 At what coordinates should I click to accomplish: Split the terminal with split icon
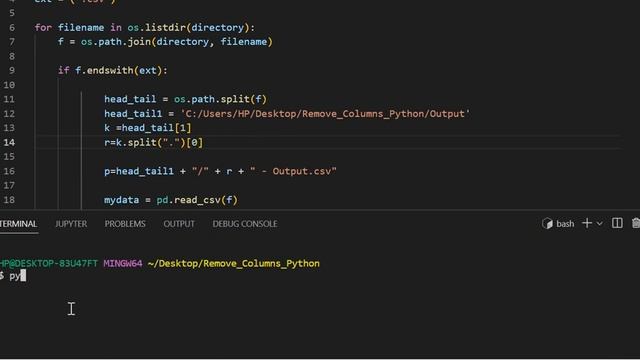coord(617,223)
